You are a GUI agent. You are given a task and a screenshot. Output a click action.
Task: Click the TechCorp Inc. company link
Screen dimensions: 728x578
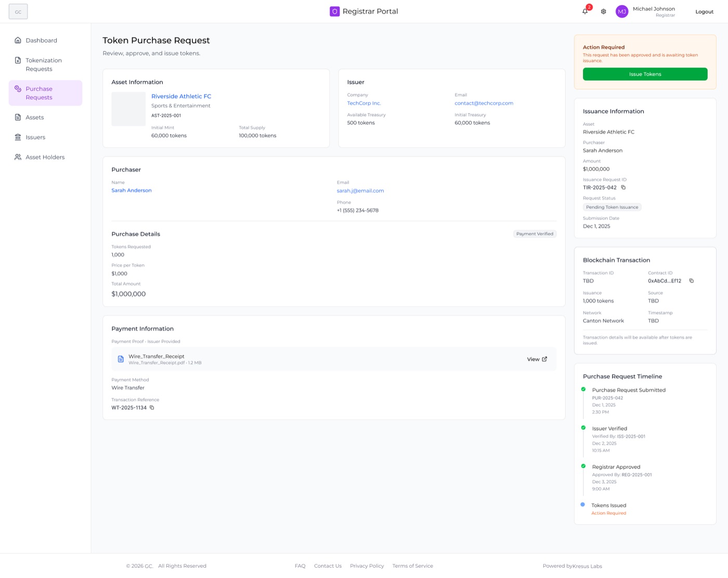coord(363,103)
